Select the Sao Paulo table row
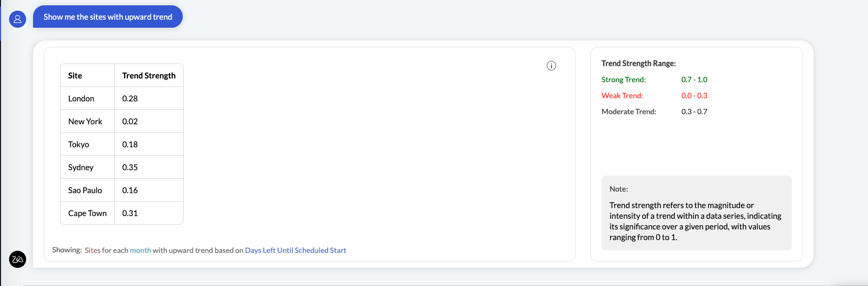The height and width of the screenshot is (286, 868). tap(122, 190)
